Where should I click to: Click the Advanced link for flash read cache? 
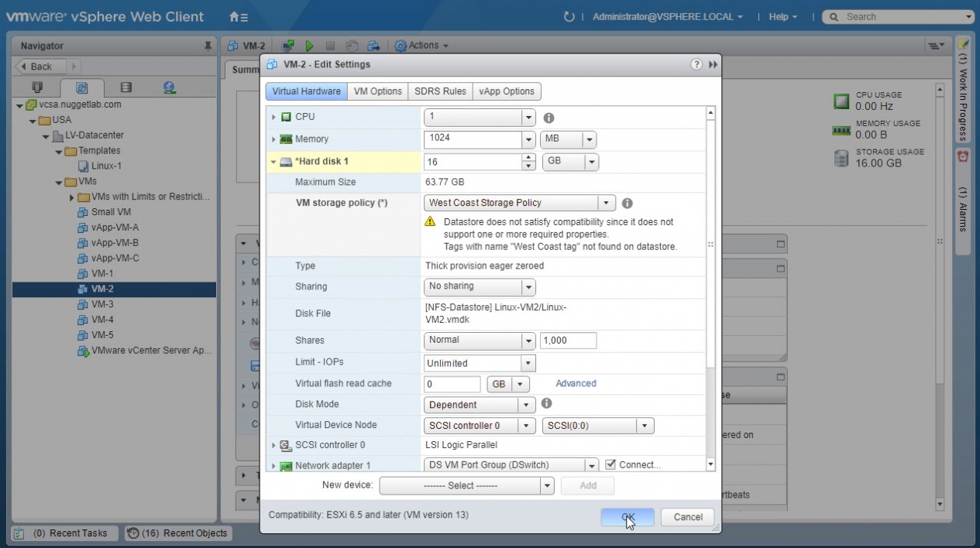click(x=576, y=383)
